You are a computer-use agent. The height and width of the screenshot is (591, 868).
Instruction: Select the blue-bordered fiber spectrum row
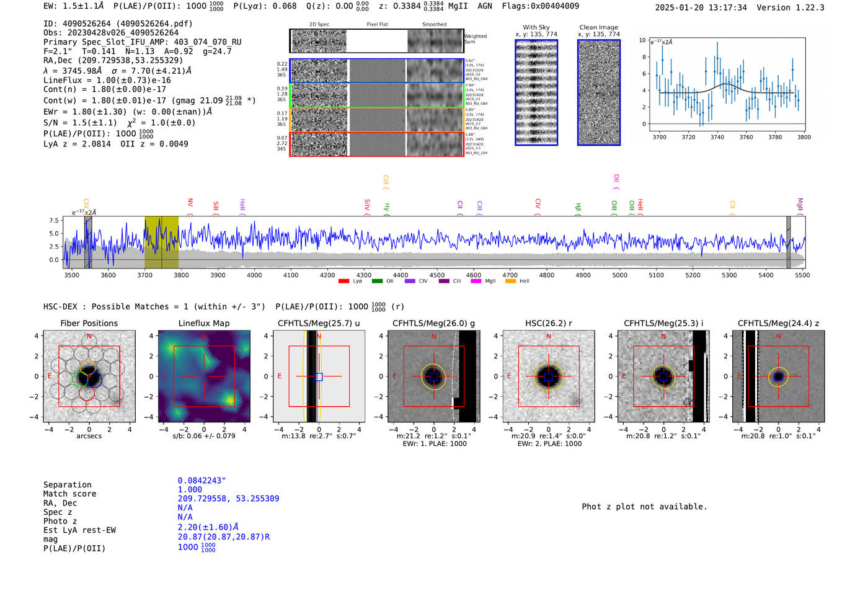(377, 71)
